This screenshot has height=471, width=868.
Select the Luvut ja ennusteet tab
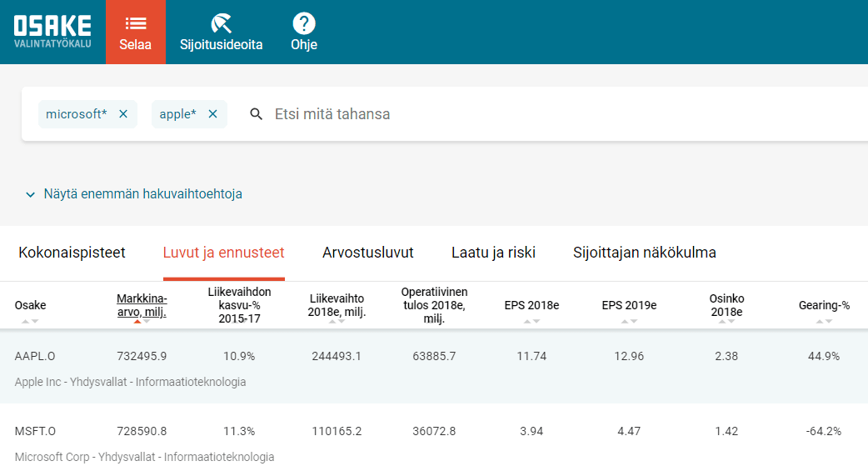[223, 253]
